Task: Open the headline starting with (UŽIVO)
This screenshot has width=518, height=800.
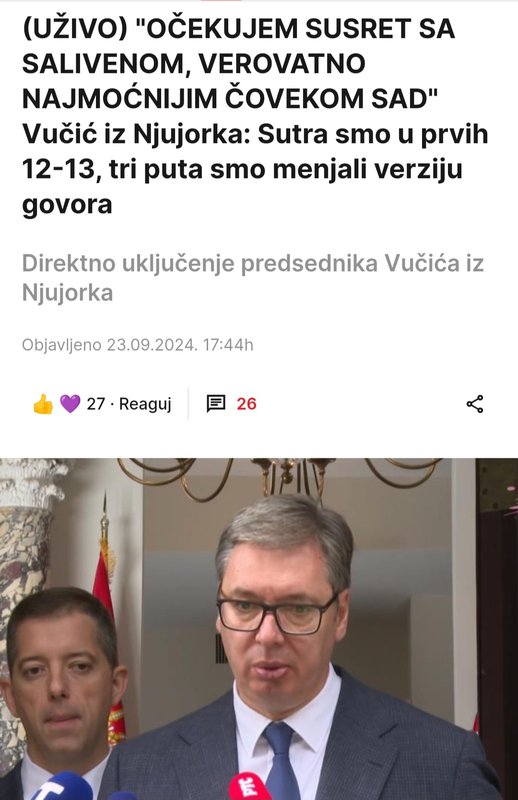Action: [x=255, y=116]
